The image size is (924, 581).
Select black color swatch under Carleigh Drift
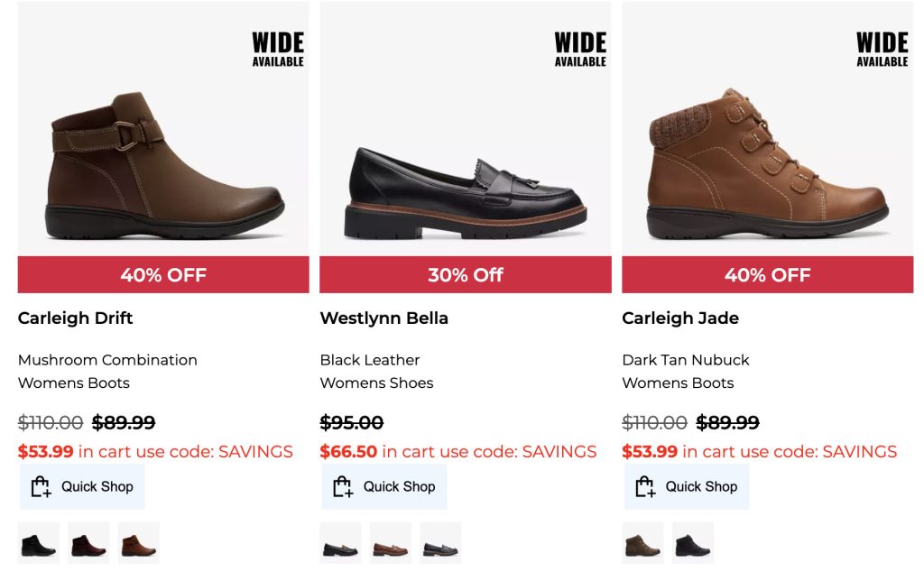39,544
